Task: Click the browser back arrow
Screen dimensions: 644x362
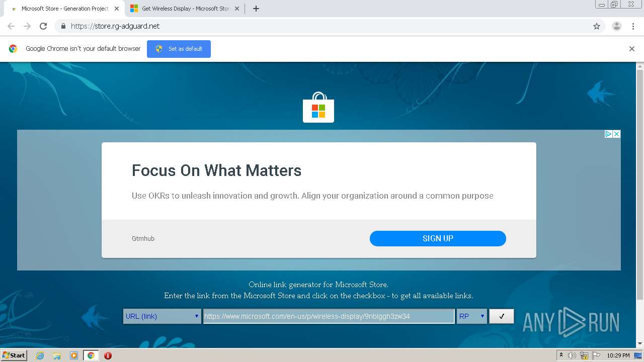Action: [x=11, y=26]
